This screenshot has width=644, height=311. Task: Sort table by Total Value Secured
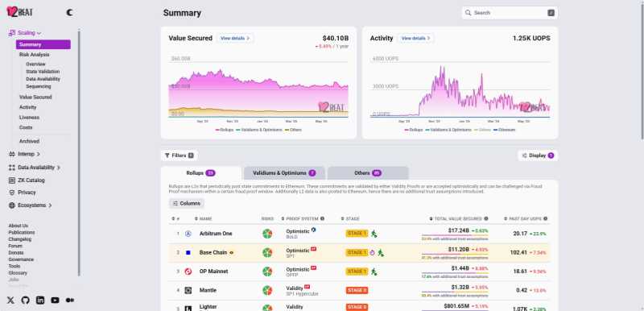(456, 218)
